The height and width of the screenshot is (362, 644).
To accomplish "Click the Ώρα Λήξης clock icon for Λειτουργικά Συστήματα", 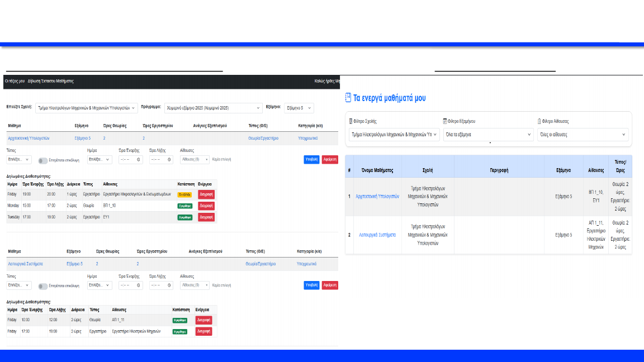I will click(x=169, y=285).
